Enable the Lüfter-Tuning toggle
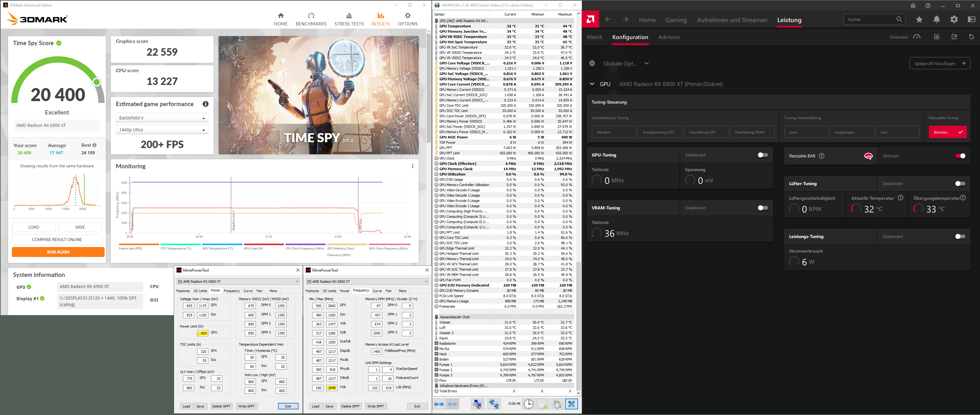980x415 pixels. tap(960, 184)
